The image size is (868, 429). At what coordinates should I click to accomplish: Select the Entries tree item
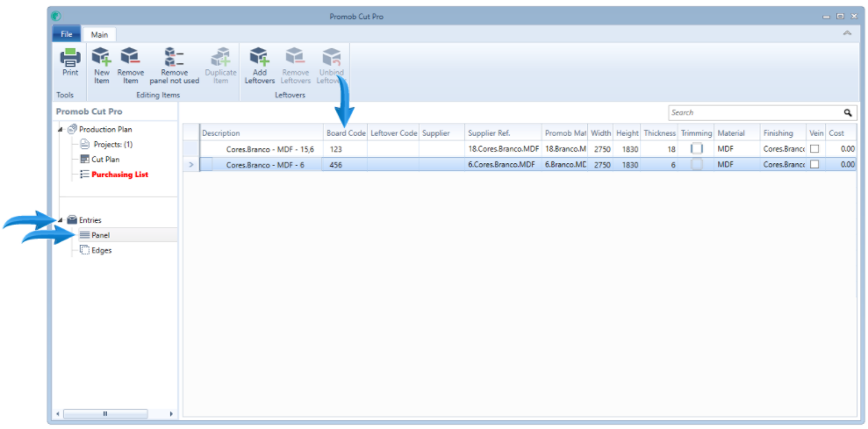90,220
